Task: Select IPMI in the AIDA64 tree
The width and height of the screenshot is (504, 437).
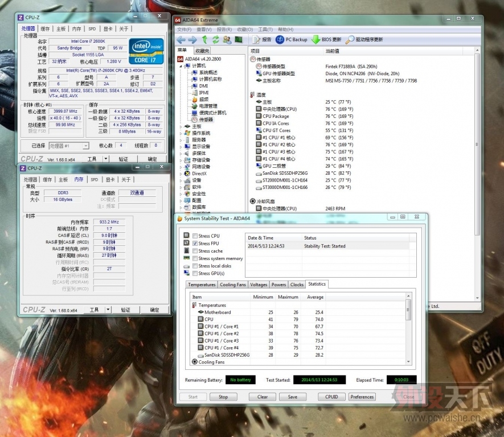Action: (200, 93)
